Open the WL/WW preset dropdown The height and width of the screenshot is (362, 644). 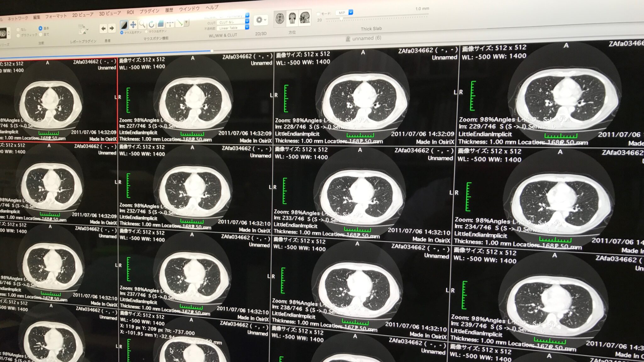[233, 16]
